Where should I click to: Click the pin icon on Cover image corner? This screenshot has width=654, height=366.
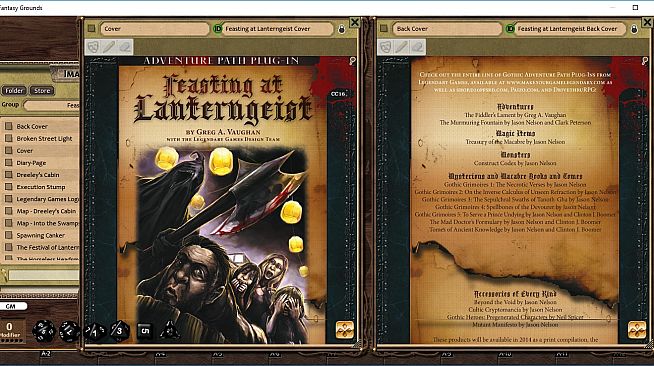click(352, 61)
